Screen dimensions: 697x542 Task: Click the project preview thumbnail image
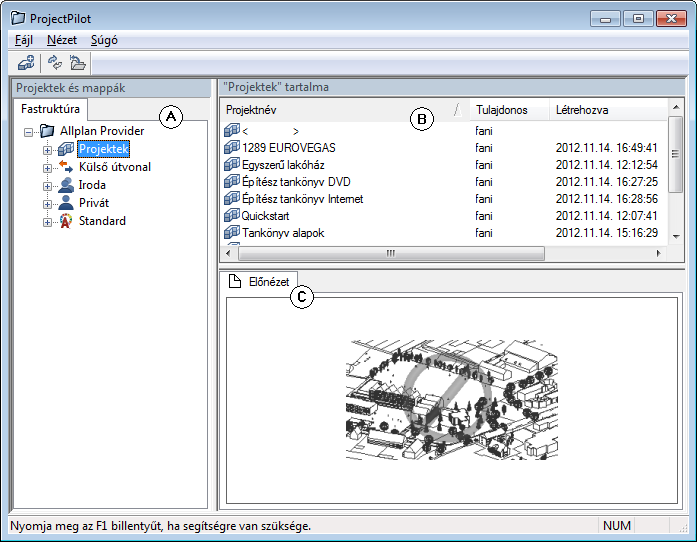pyautogui.click(x=452, y=400)
